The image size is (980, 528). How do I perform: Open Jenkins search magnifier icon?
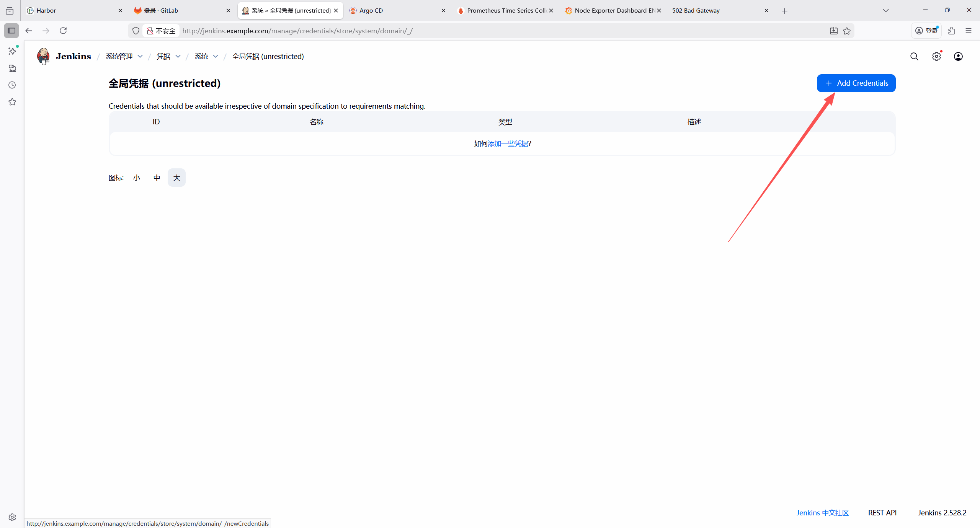(914, 57)
